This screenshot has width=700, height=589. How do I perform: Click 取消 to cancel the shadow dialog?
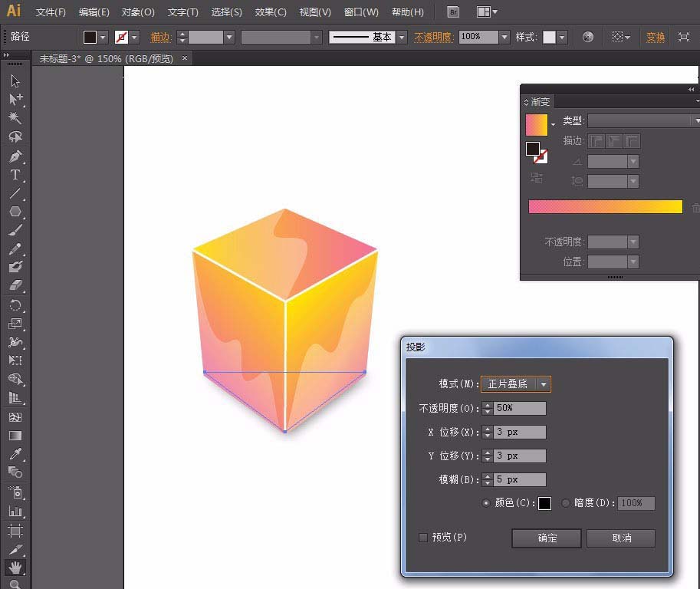(x=620, y=538)
